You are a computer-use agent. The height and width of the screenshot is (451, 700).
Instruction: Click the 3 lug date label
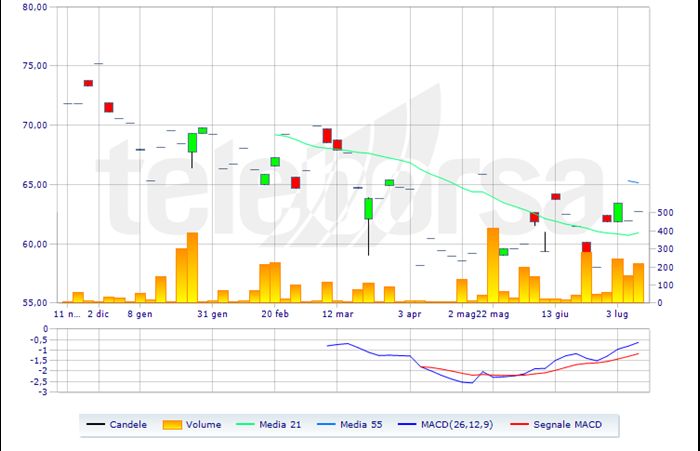coord(617,314)
